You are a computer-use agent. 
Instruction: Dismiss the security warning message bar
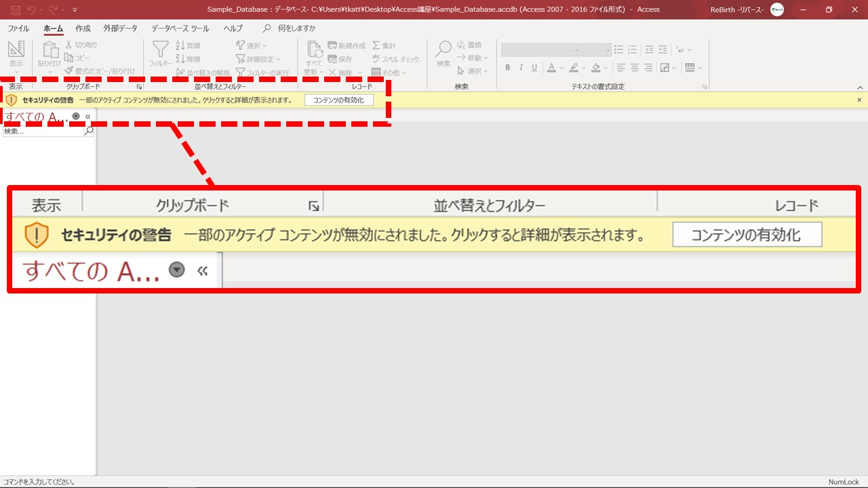click(859, 100)
